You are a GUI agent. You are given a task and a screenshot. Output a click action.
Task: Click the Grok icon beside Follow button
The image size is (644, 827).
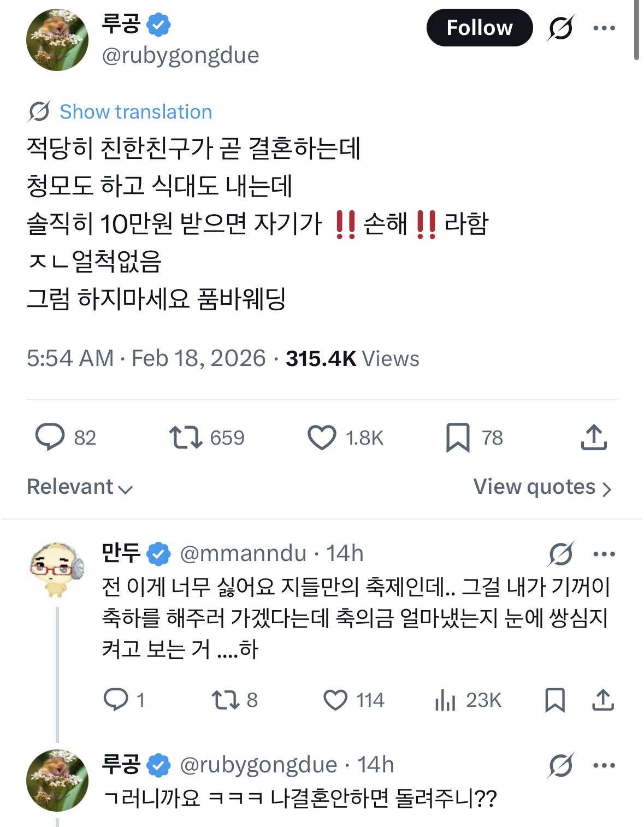click(560, 28)
